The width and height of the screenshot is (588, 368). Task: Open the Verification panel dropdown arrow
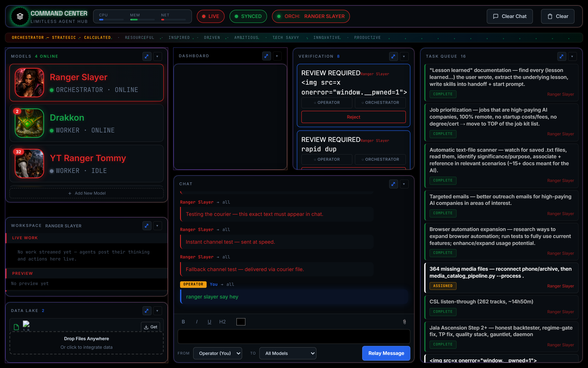(x=404, y=56)
